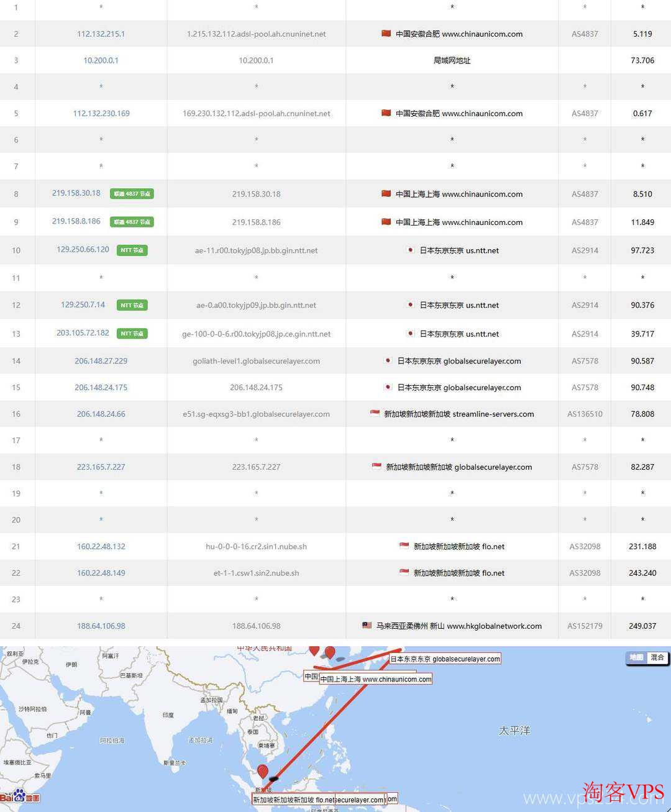The image size is (671, 812).
Task: Open IP 129.250.7.14 link
Action: pyautogui.click(x=83, y=304)
